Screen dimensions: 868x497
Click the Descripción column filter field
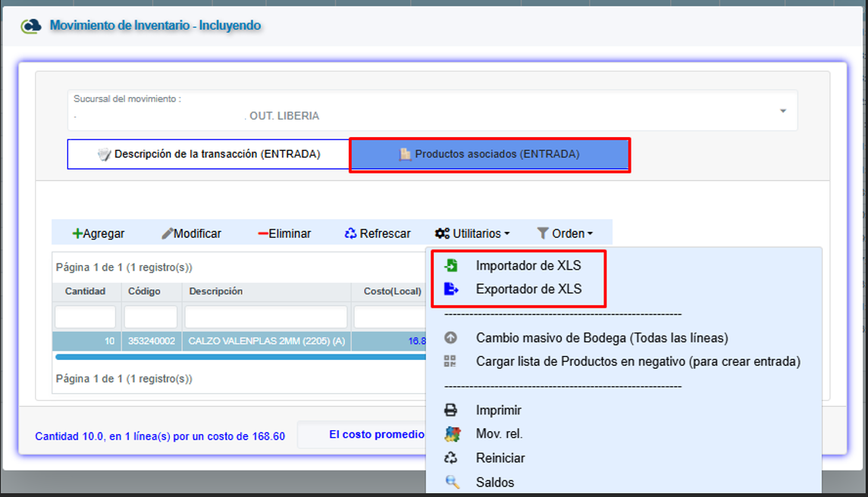266,317
